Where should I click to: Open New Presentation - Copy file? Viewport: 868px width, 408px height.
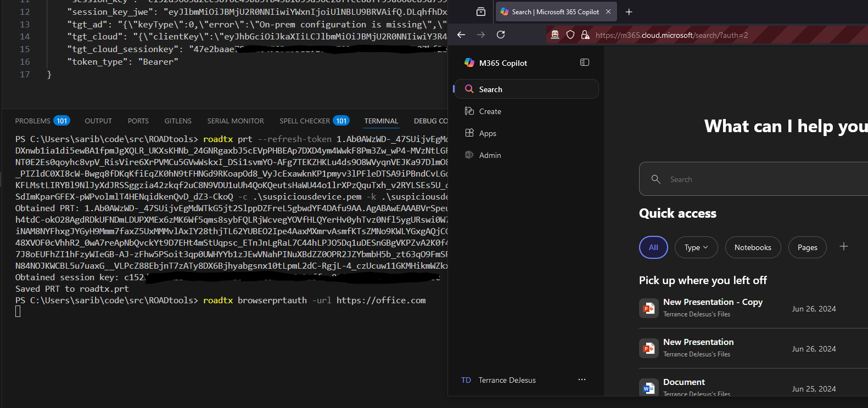tap(712, 302)
